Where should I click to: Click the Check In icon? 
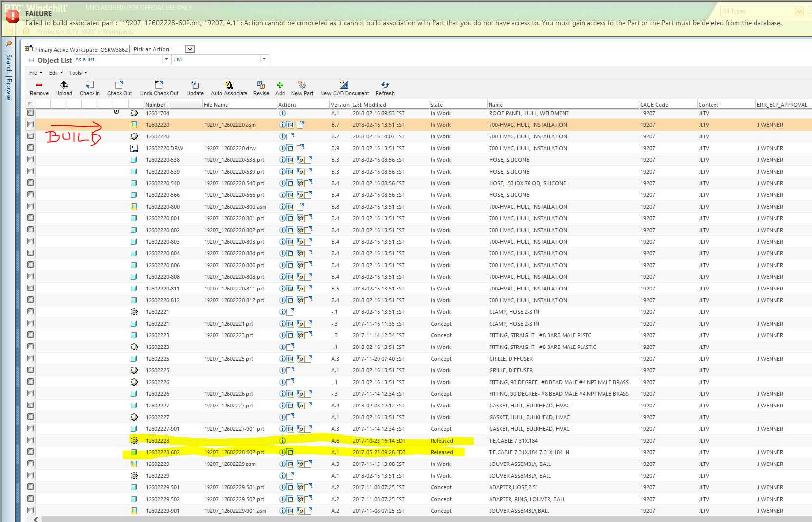tap(90, 85)
